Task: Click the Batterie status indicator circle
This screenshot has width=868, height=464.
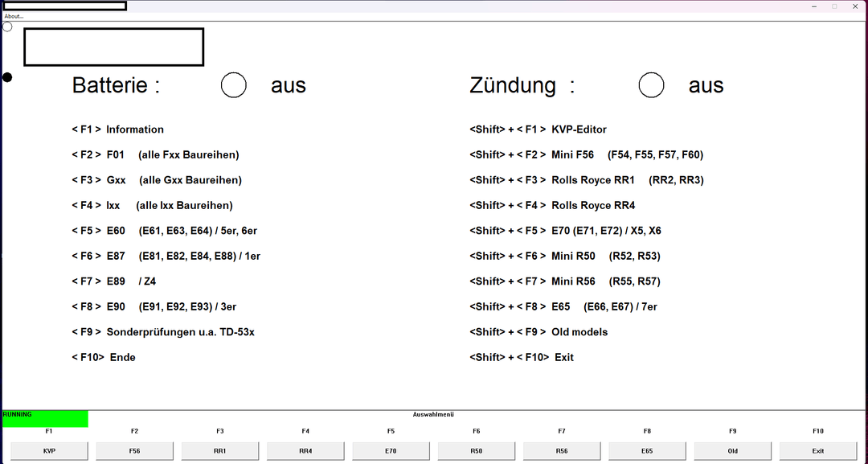Action: click(x=234, y=85)
